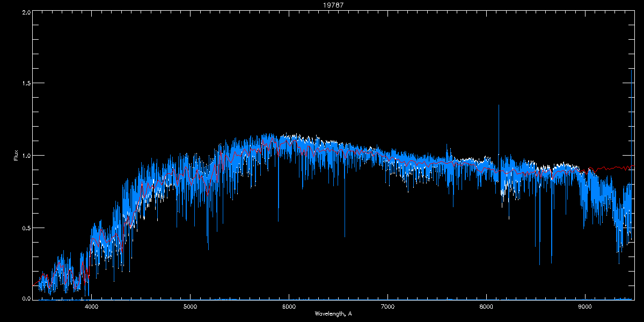Click the 9000 wavelength tick label
Viewport: 644px width, 322px height.
coord(585,307)
